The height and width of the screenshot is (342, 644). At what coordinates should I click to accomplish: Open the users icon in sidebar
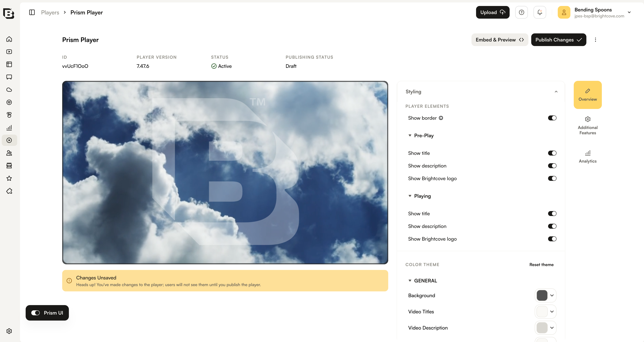(9, 153)
